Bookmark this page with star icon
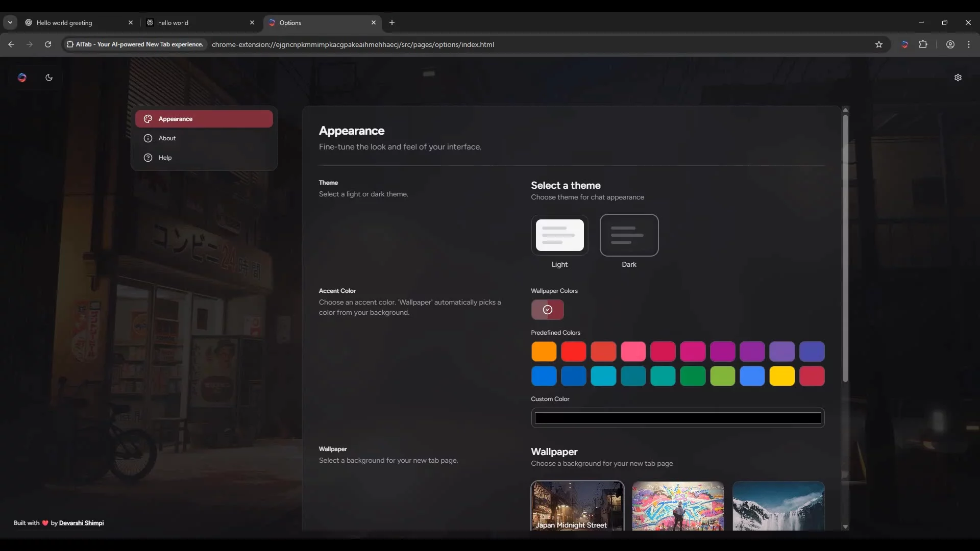980x551 pixels. tap(879, 44)
